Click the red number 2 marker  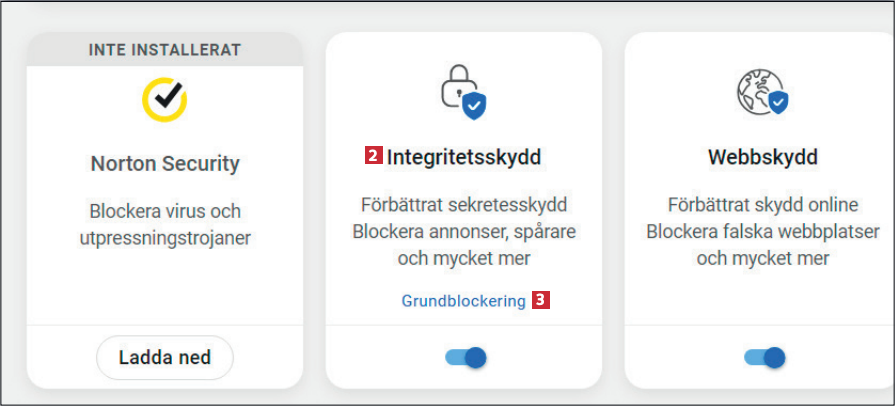coord(372,157)
